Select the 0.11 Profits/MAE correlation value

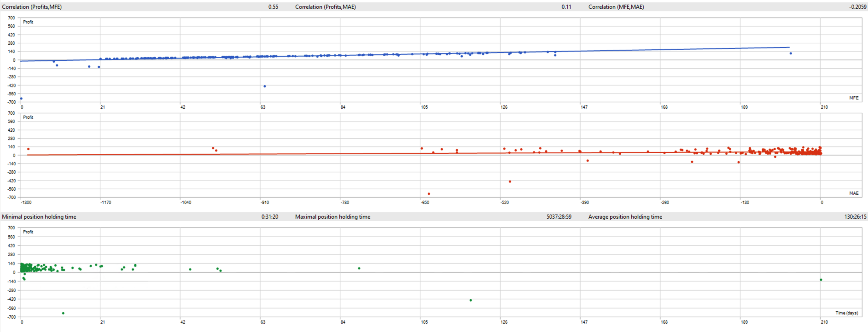pos(566,7)
